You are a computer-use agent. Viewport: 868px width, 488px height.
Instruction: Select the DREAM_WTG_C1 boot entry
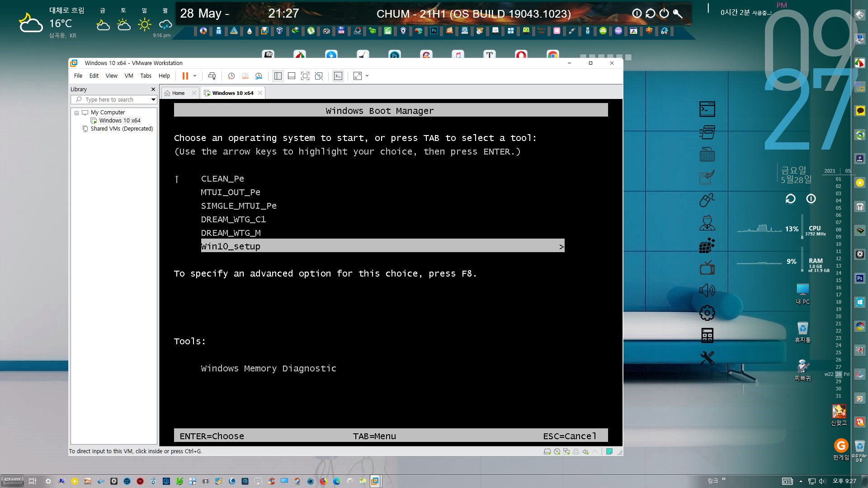(x=233, y=220)
